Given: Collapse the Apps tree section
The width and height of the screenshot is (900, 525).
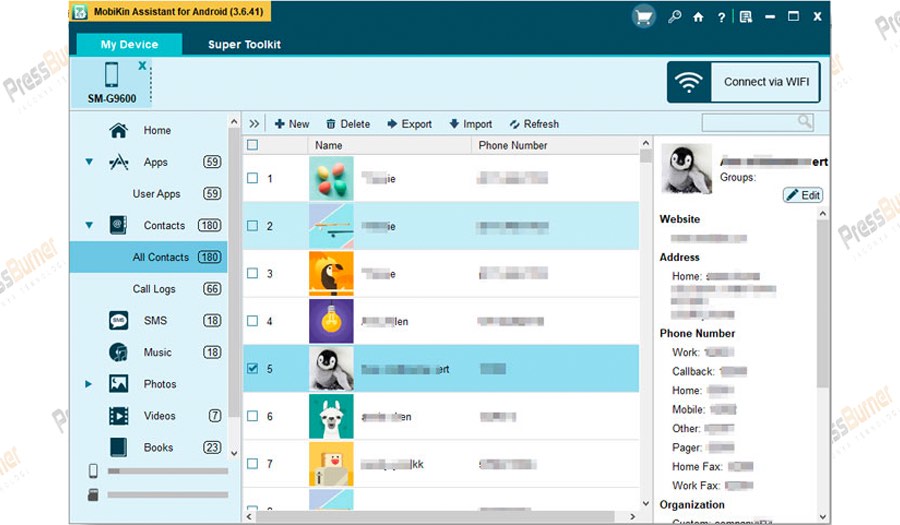Looking at the screenshot, I should 89,162.
